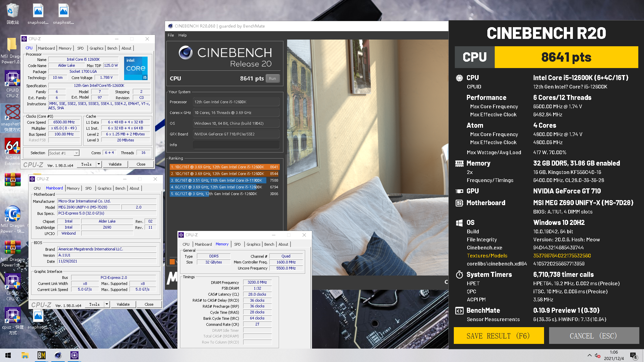
Task: Open Tools dropdown arrow in top CPU-Z window
Action: tap(99, 164)
